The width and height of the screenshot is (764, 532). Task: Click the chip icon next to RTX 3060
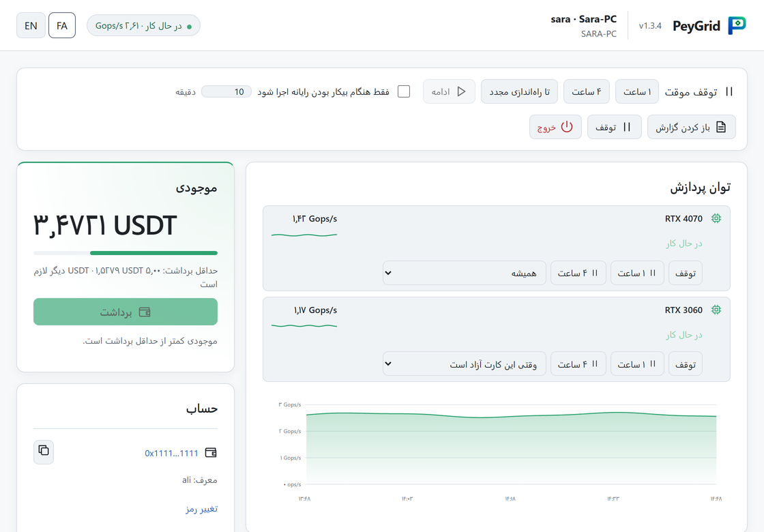tap(716, 310)
